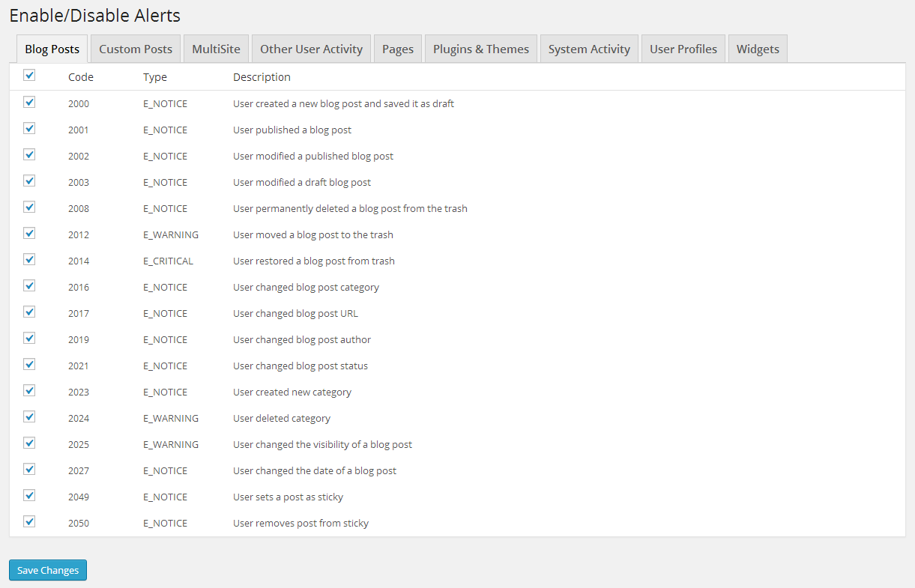Disable the E_CRITICAL alert 2014 checkbox
Image resolution: width=915 pixels, height=588 pixels.
29,259
